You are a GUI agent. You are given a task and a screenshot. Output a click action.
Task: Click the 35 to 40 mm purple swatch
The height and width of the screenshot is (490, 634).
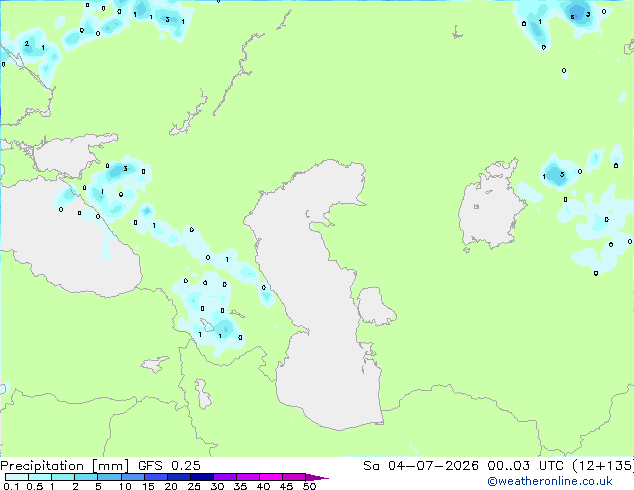(x=247, y=477)
